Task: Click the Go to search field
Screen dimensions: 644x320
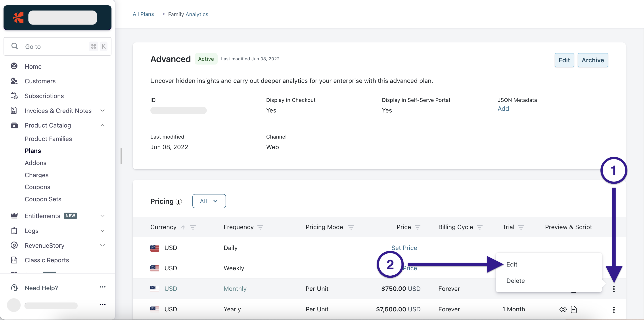Action: (57, 46)
